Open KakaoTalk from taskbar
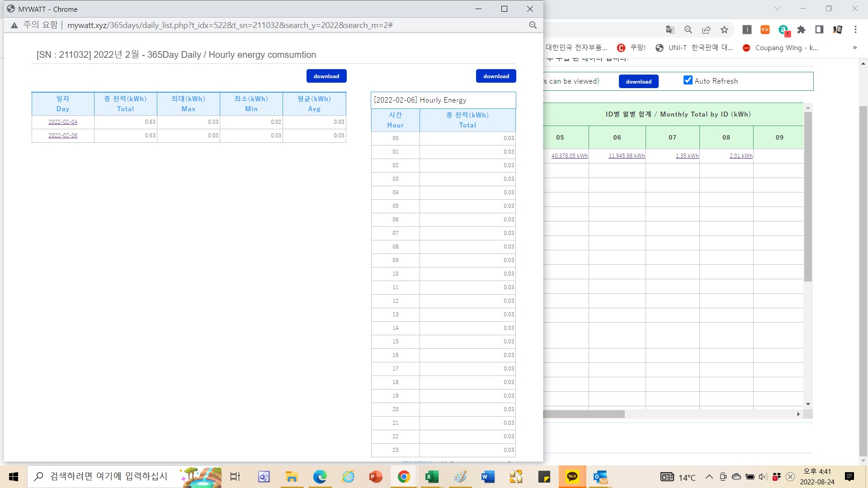The height and width of the screenshot is (488, 868). 572,477
